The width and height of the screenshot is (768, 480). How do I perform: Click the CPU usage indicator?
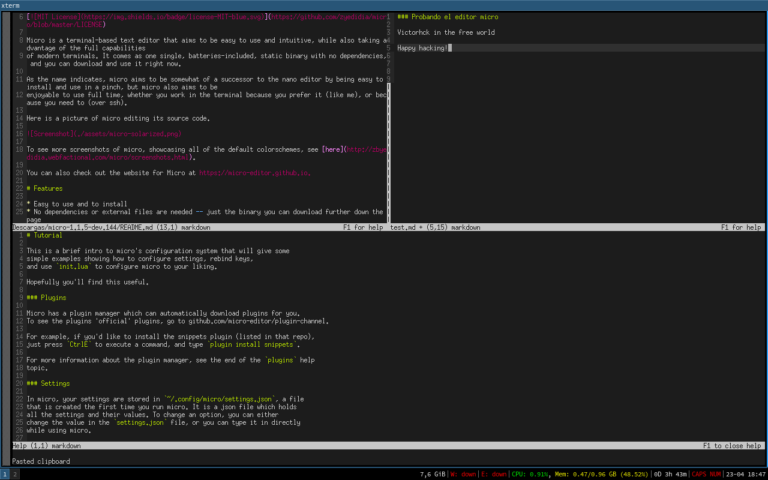529,474
